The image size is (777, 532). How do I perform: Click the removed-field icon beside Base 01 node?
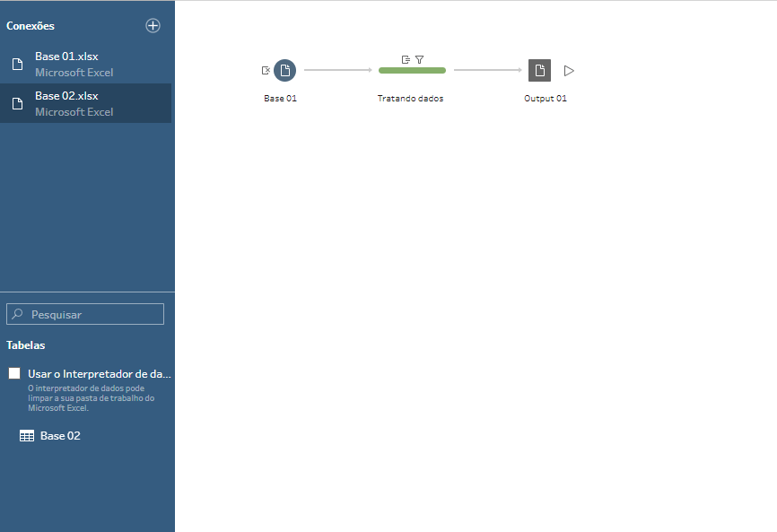point(266,70)
